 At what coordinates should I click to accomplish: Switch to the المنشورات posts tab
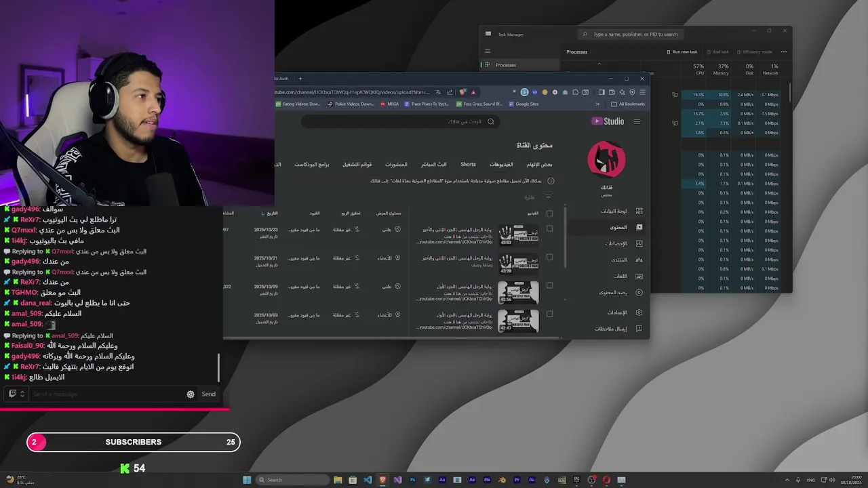click(396, 165)
